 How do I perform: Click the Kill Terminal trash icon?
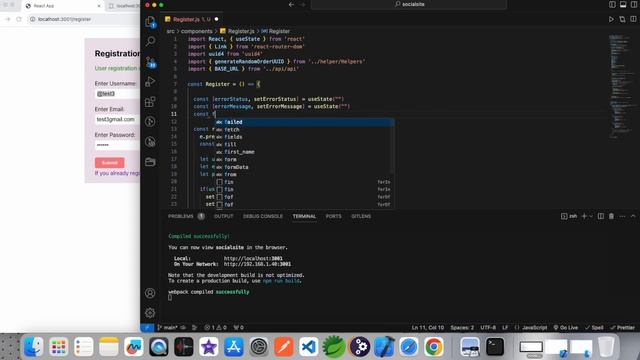(611, 216)
